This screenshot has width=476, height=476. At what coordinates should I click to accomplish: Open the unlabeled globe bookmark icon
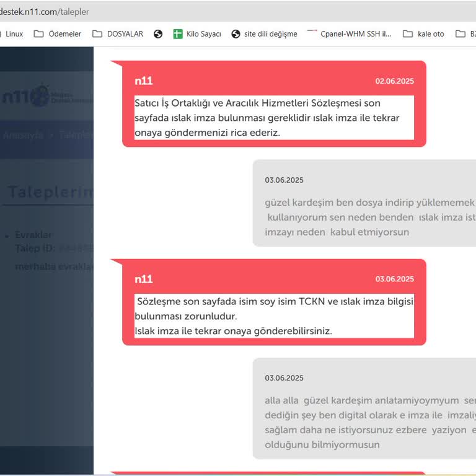(x=158, y=34)
